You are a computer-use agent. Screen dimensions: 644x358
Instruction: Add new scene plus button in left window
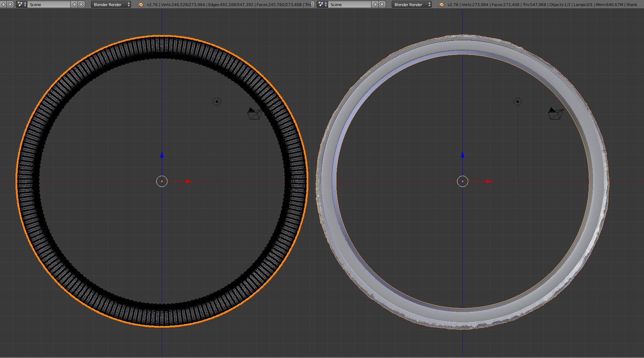(x=75, y=4)
